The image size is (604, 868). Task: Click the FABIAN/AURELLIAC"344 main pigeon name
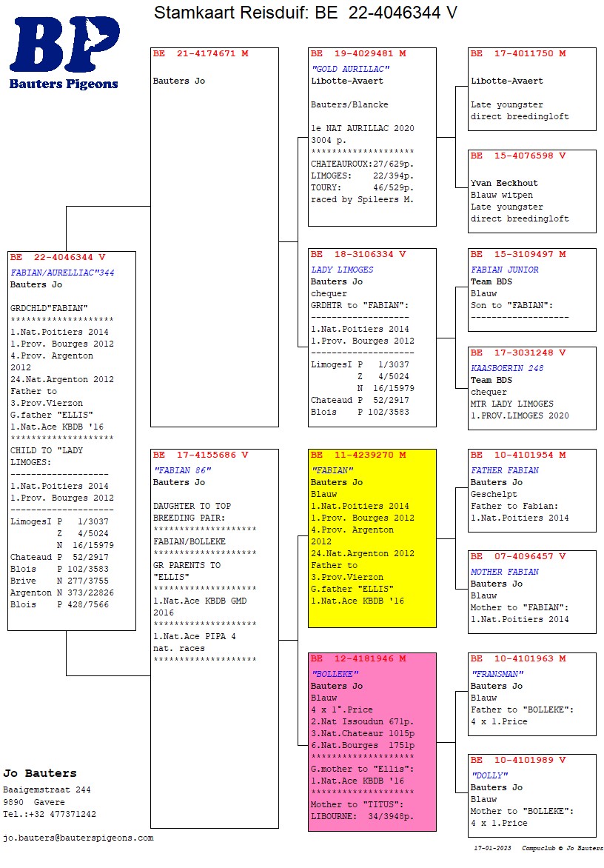(x=62, y=273)
